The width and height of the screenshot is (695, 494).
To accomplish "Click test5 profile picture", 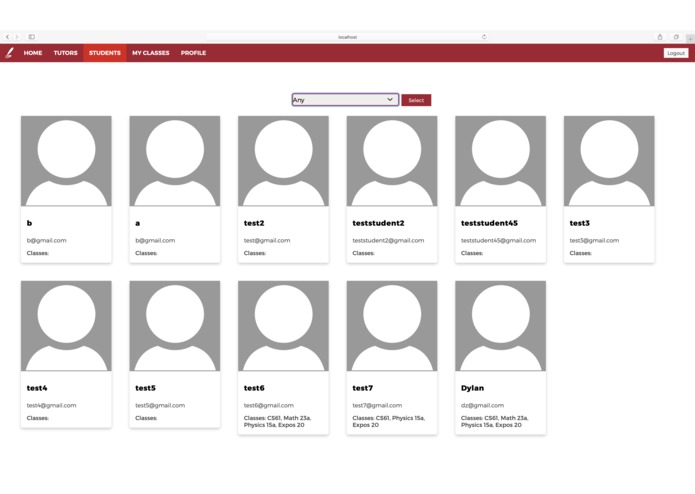I will (x=175, y=326).
